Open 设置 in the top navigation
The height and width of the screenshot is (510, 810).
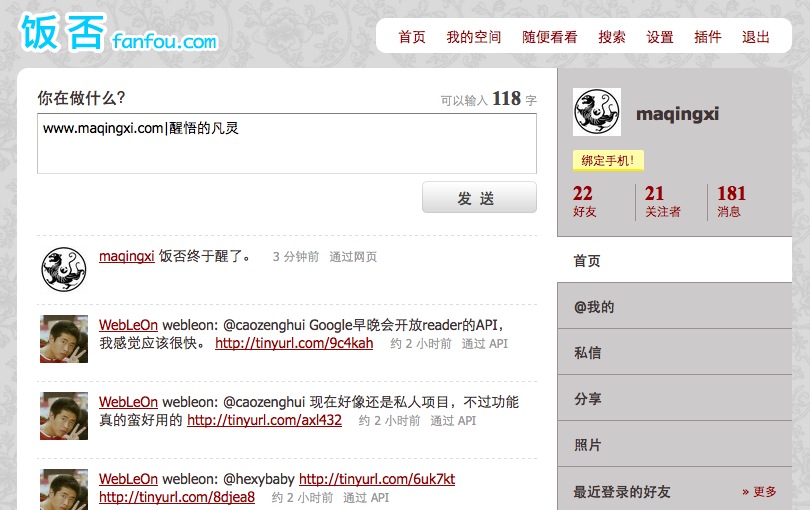tap(660, 37)
